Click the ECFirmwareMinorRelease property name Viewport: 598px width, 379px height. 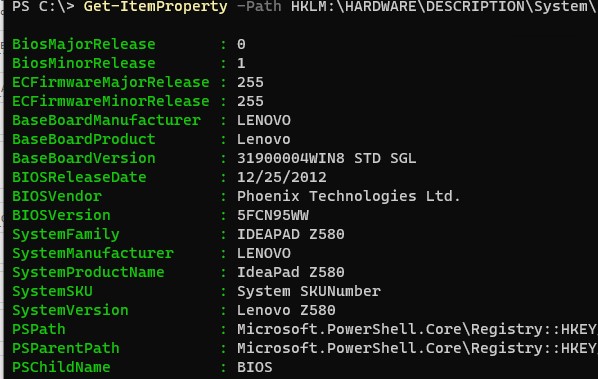point(111,101)
